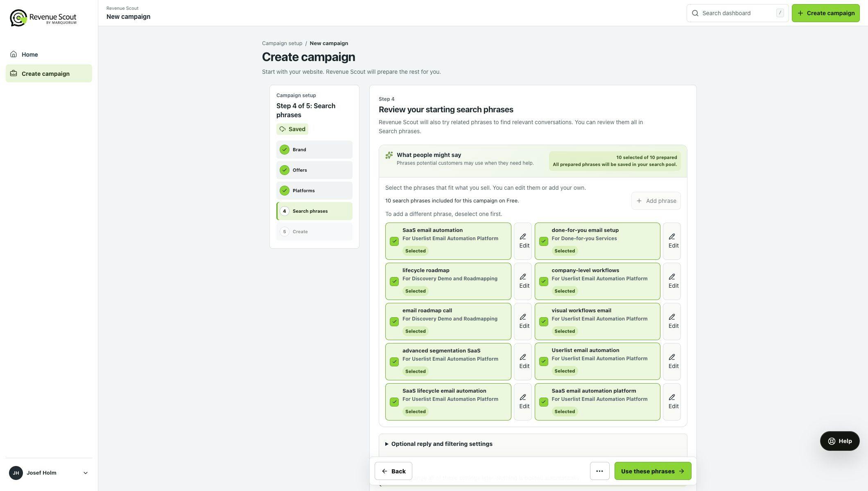Open the Josef Holm account menu

[x=49, y=473]
